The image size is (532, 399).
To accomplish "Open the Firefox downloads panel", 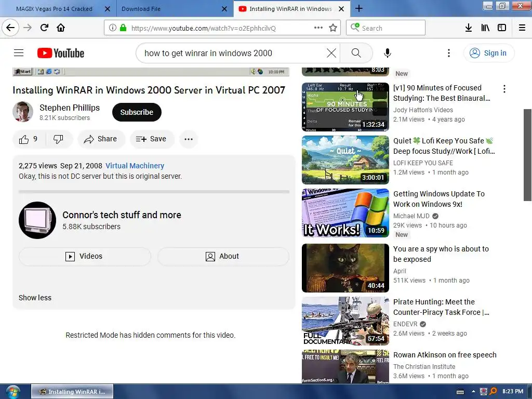I will point(469,28).
